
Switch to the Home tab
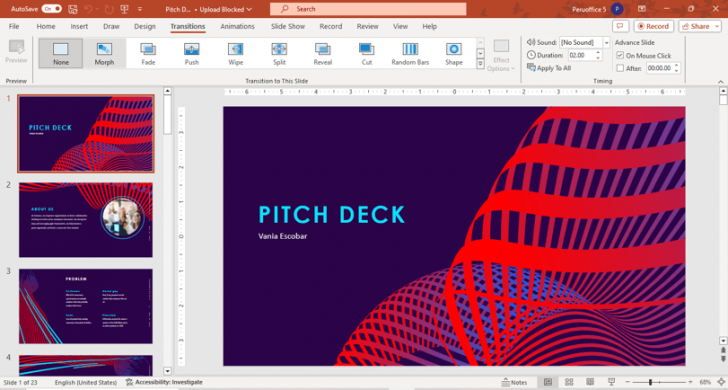46,26
